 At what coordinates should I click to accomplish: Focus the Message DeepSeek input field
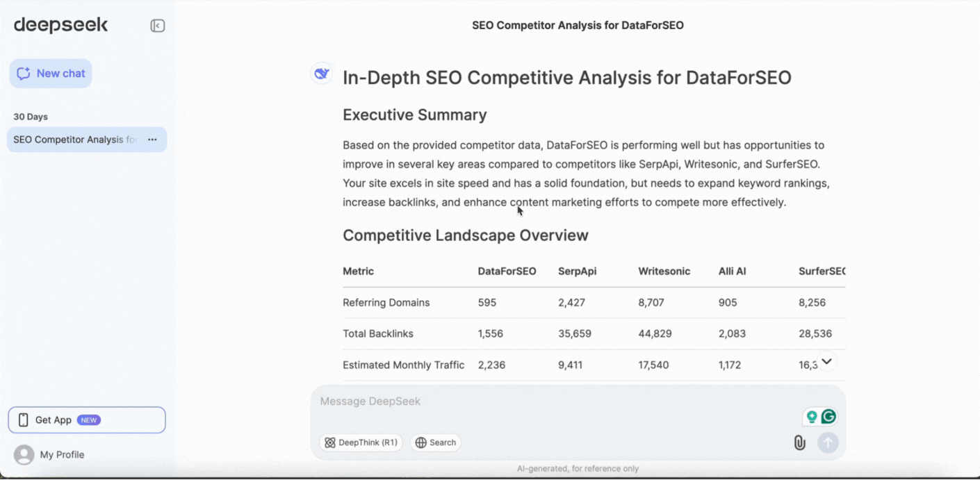tap(556, 402)
